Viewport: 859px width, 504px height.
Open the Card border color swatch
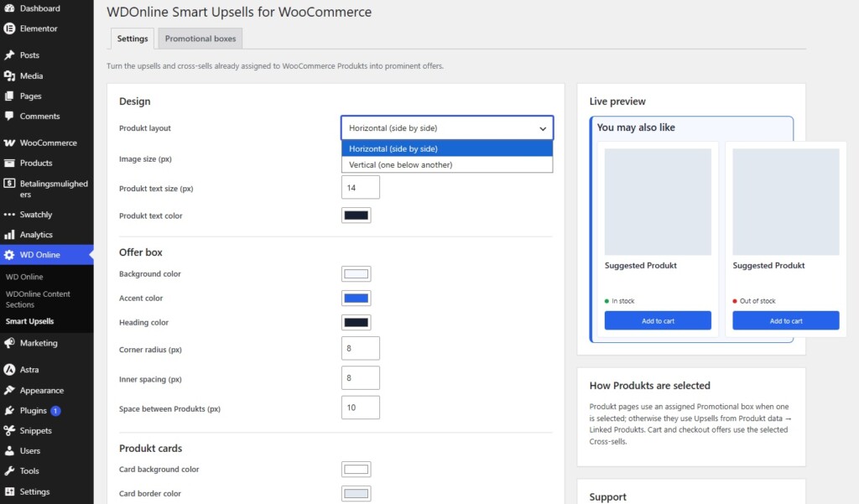pyautogui.click(x=356, y=494)
